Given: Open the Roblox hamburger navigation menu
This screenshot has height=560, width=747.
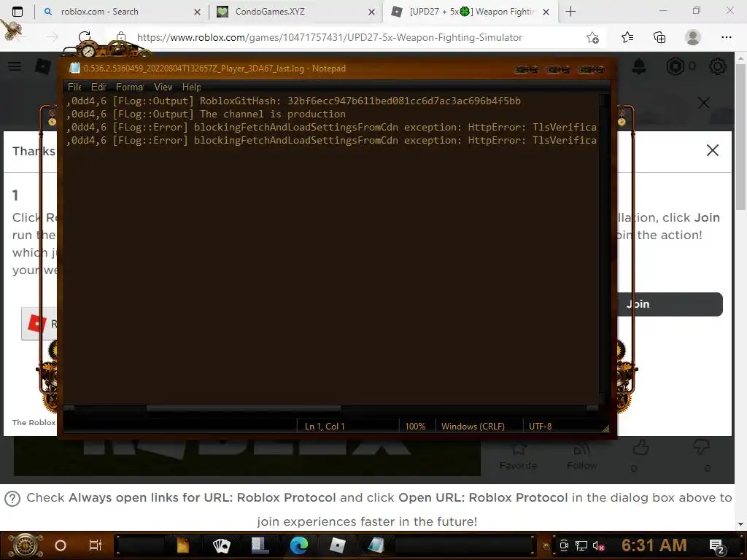Looking at the screenshot, I should click(x=15, y=66).
